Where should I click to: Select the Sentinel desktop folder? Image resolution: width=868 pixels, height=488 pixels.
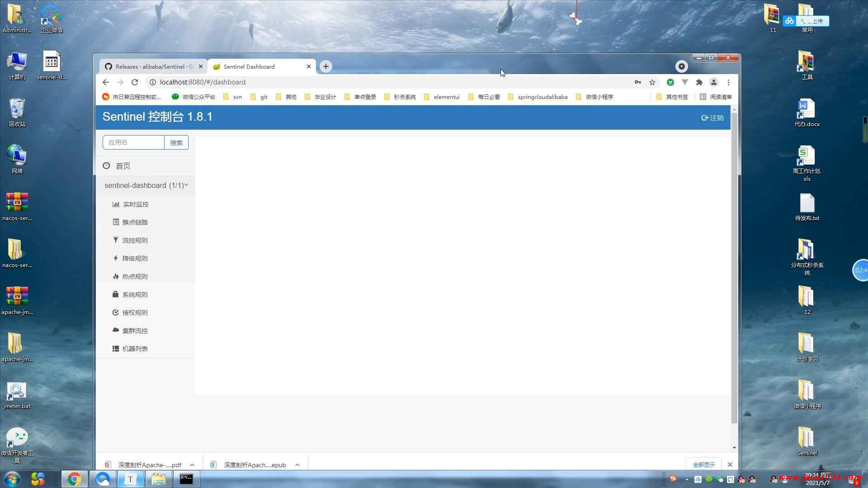(x=807, y=441)
